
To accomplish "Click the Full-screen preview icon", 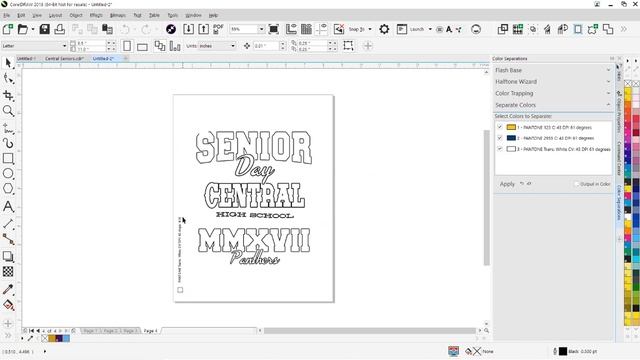I will pyautogui.click(x=274, y=29).
